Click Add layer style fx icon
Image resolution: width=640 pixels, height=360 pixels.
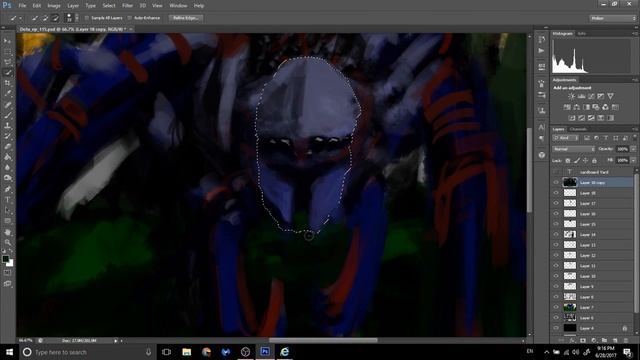click(x=572, y=340)
